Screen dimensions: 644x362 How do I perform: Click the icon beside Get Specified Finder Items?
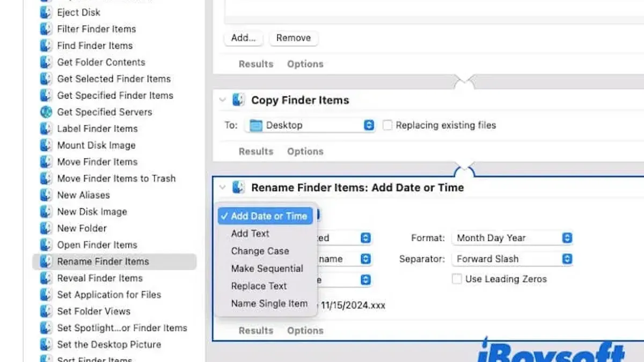pos(46,95)
